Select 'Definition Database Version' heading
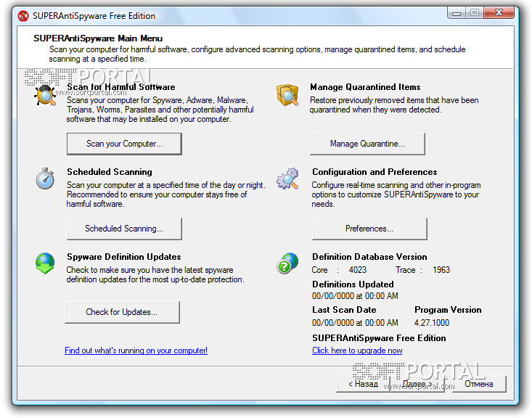 click(x=369, y=257)
